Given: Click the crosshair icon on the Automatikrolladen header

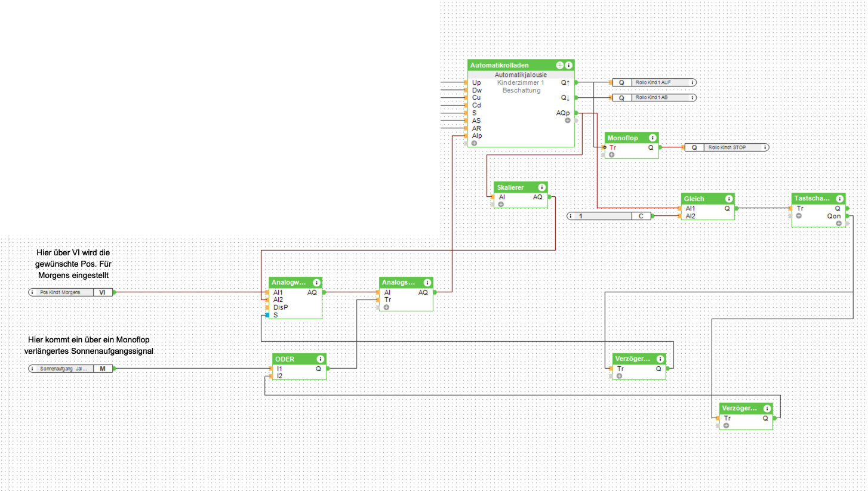Looking at the screenshot, I should [560, 65].
